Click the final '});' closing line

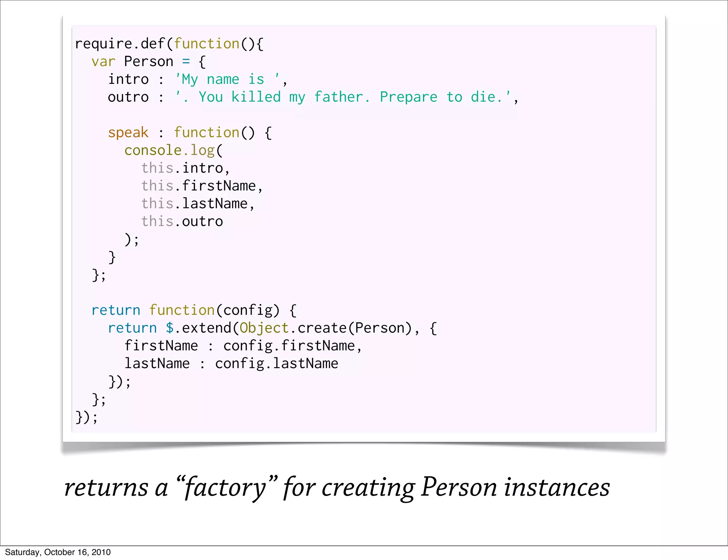[86, 417]
